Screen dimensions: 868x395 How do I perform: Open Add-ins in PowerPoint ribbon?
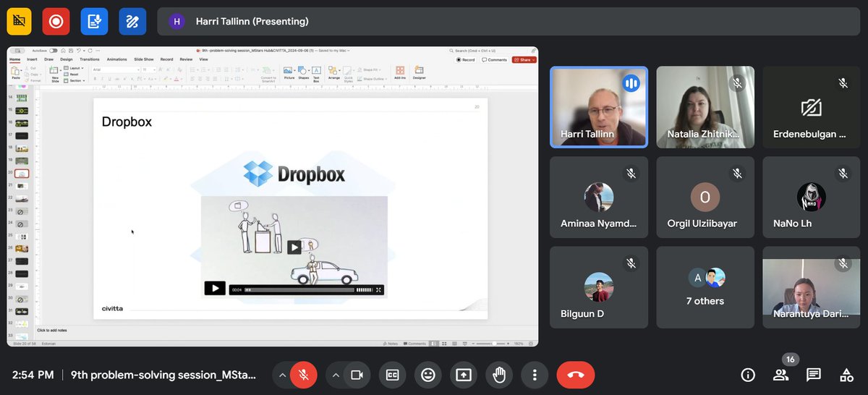tap(399, 73)
